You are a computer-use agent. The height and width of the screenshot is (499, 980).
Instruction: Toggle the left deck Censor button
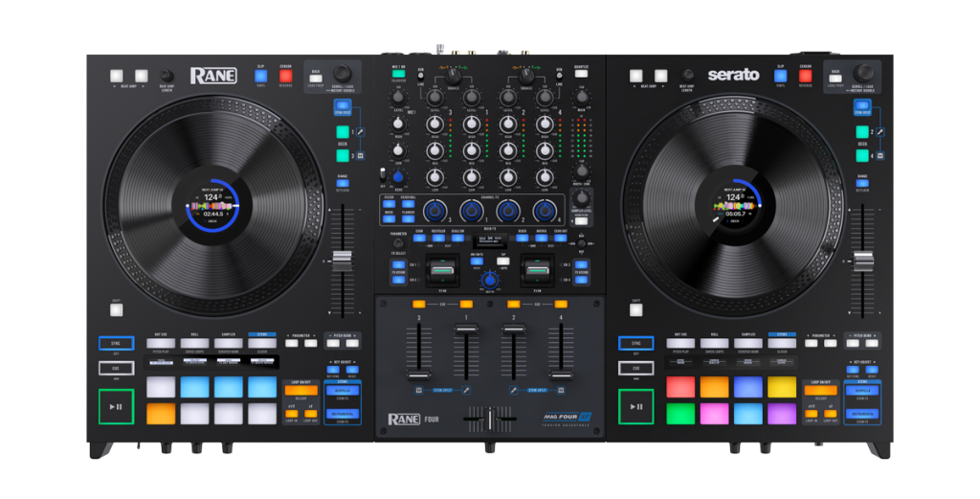pos(285,75)
